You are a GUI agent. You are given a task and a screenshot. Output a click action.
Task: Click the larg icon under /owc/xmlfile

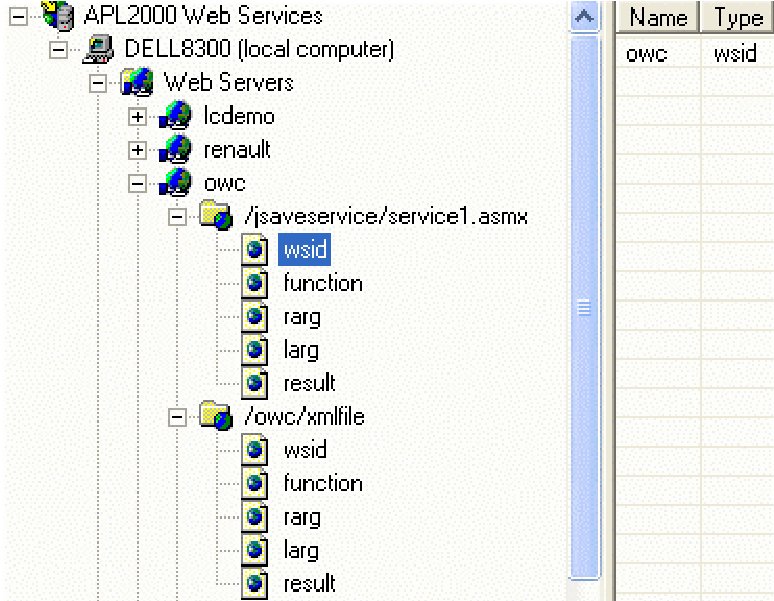[255, 550]
